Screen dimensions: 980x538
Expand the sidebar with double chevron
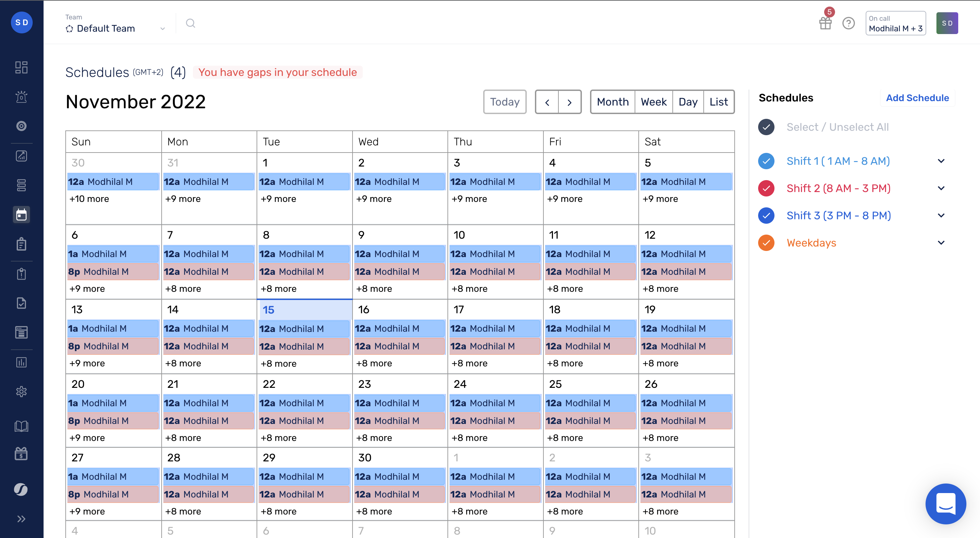click(21, 519)
